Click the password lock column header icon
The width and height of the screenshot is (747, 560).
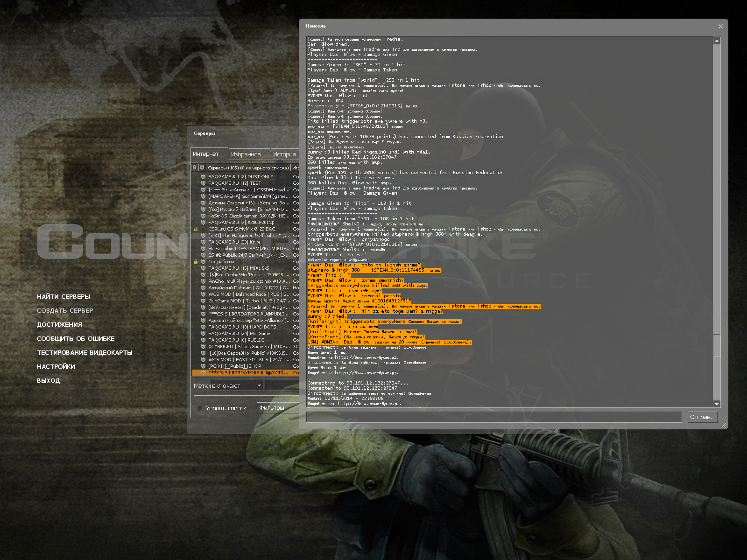coord(195,168)
